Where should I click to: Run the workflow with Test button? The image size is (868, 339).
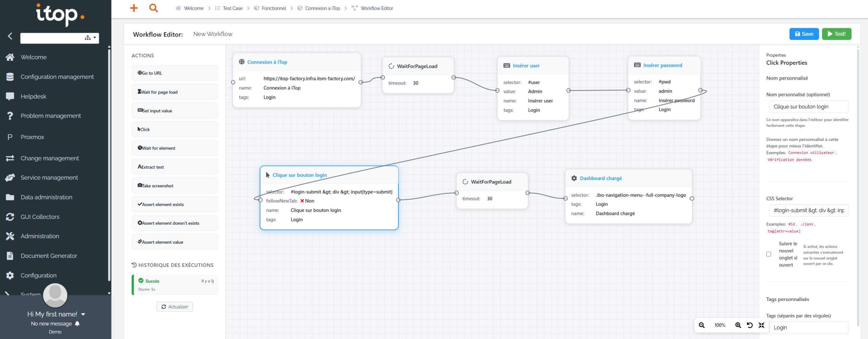point(836,34)
